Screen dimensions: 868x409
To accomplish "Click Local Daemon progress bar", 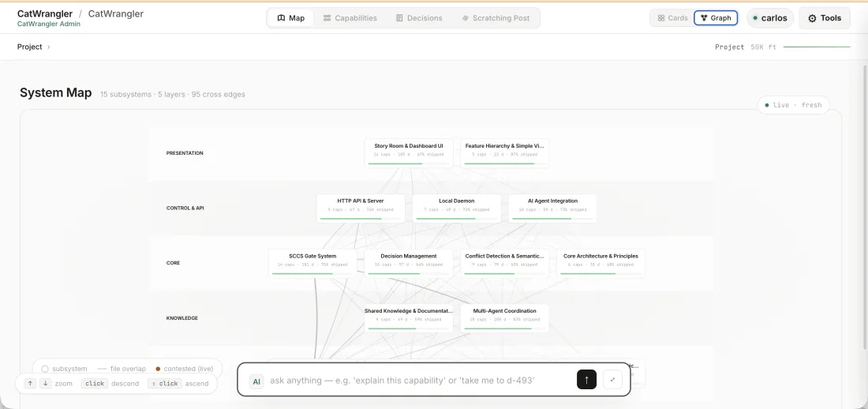I will click(x=457, y=219).
